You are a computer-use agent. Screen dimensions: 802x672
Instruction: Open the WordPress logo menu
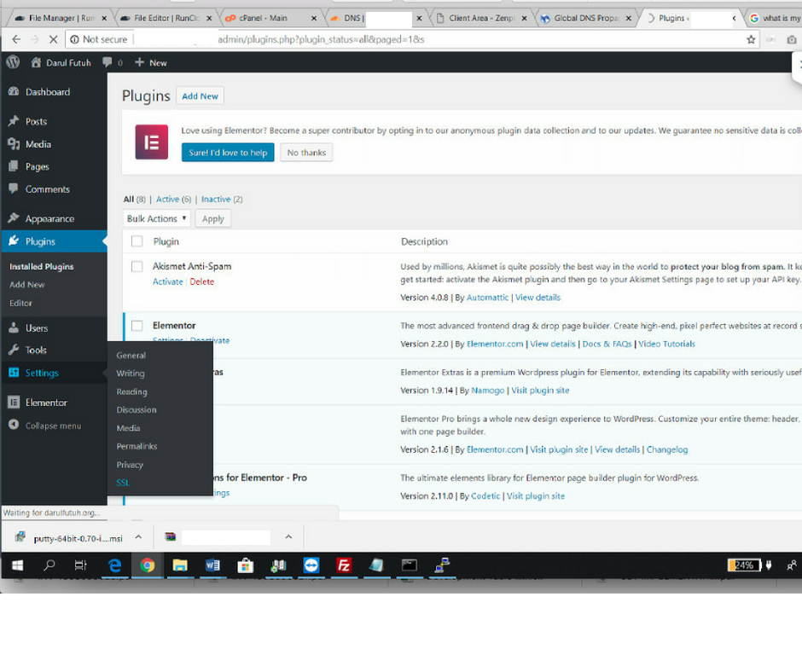[x=13, y=62]
